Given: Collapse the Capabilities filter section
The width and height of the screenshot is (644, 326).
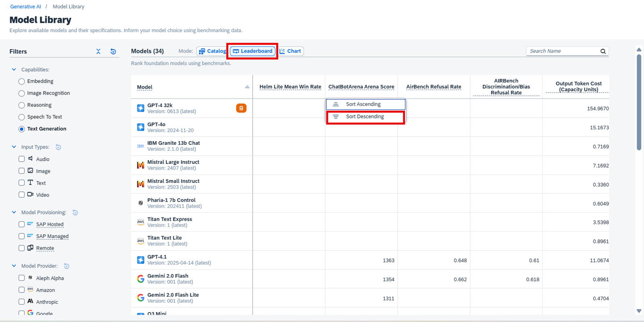Looking at the screenshot, I should pos(14,70).
